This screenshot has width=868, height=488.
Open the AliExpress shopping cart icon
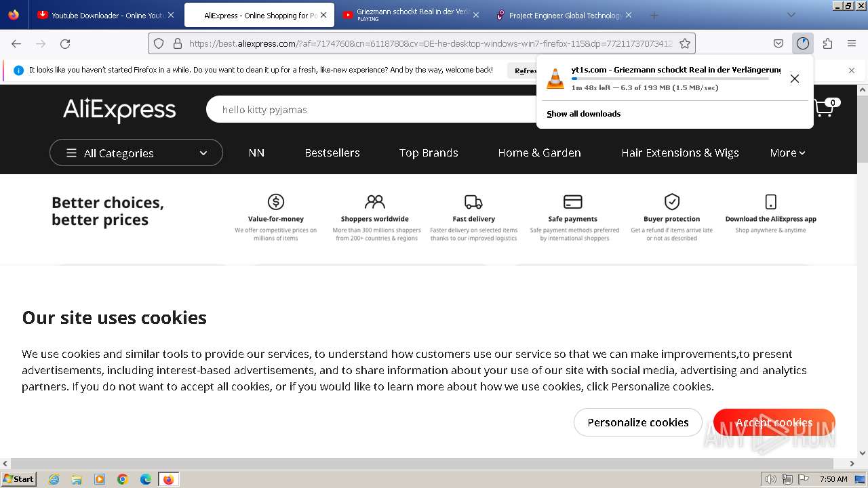pos(823,108)
